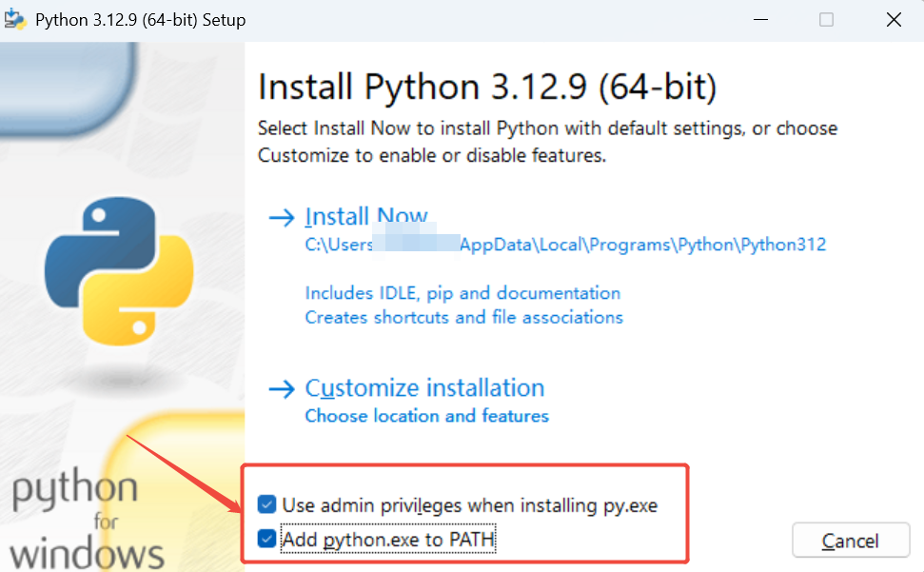Toggle Use admin privileges when installing py.exe

pyautogui.click(x=267, y=504)
